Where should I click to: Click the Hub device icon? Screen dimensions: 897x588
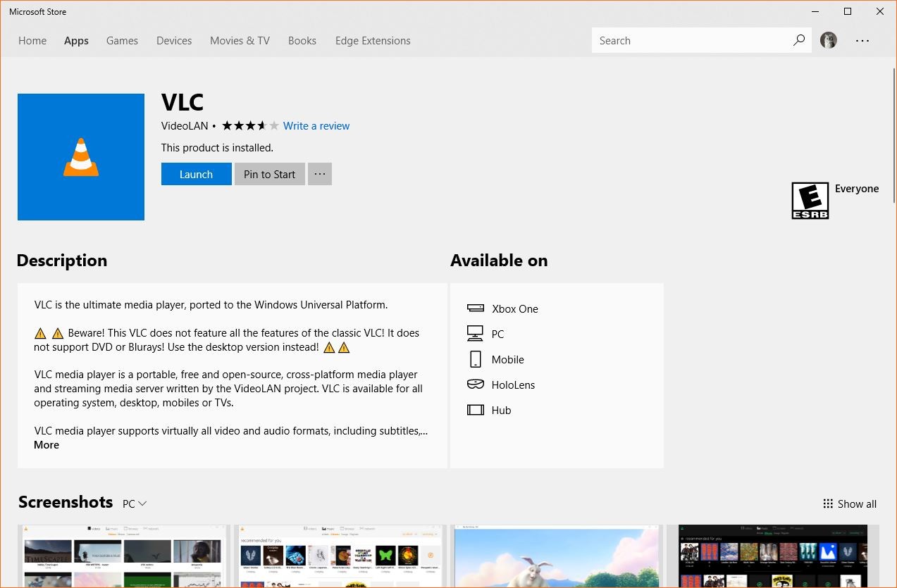476,410
